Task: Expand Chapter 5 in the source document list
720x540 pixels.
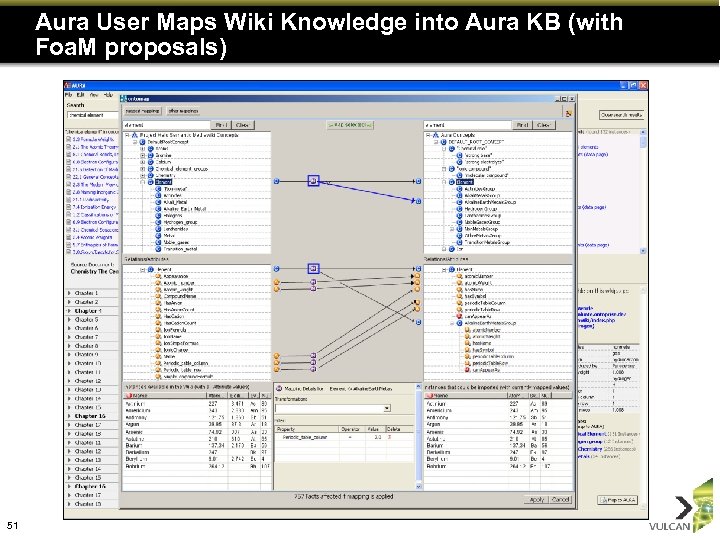Action: click(69, 320)
